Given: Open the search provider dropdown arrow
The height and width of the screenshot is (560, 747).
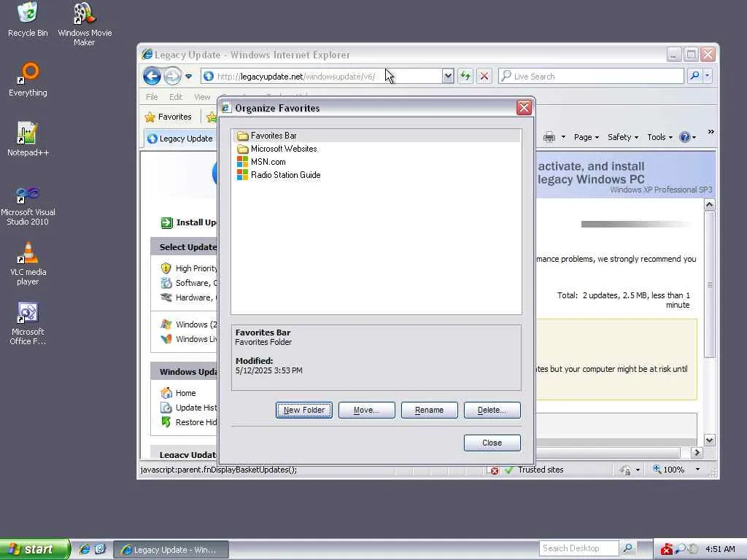Looking at the screenshot, I should point(708,76).
